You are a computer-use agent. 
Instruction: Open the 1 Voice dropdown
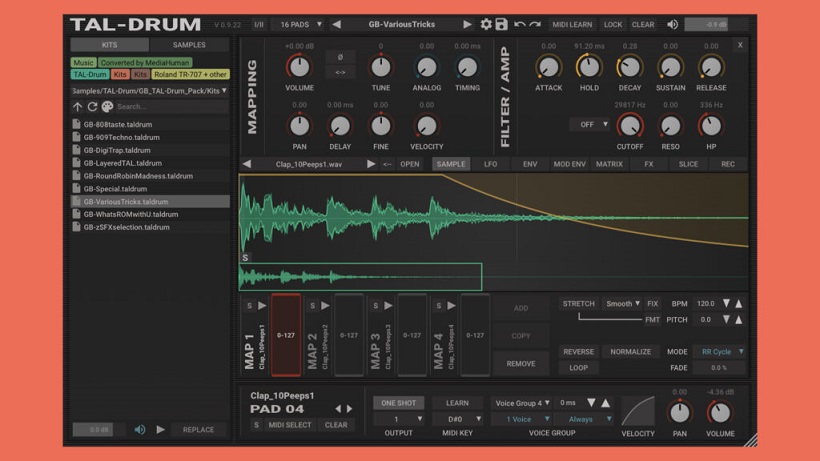(521, 419)
